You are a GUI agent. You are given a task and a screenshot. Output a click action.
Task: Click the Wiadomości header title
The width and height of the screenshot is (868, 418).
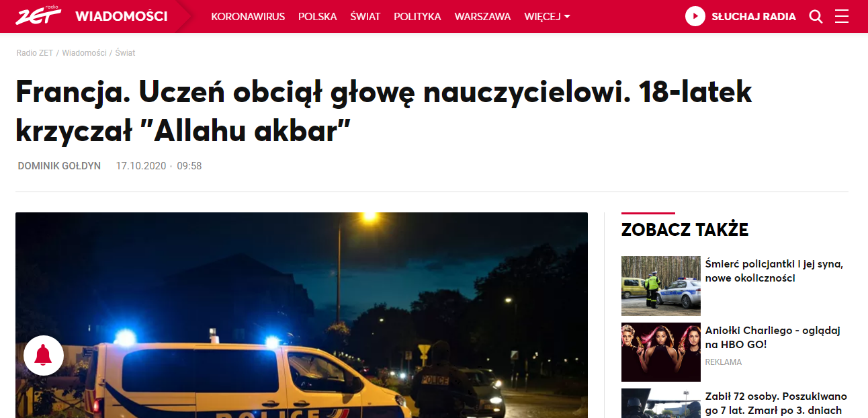click(122, 16)
